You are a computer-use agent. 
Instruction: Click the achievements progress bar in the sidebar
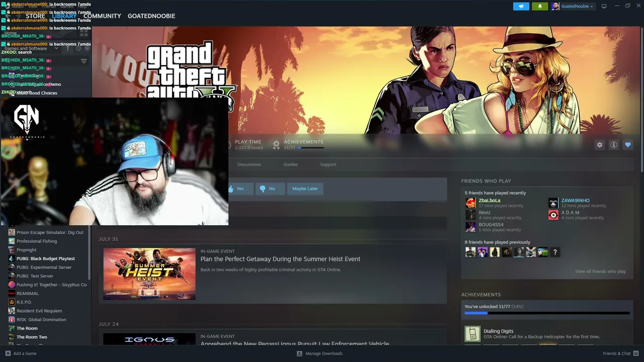[547, 313]
